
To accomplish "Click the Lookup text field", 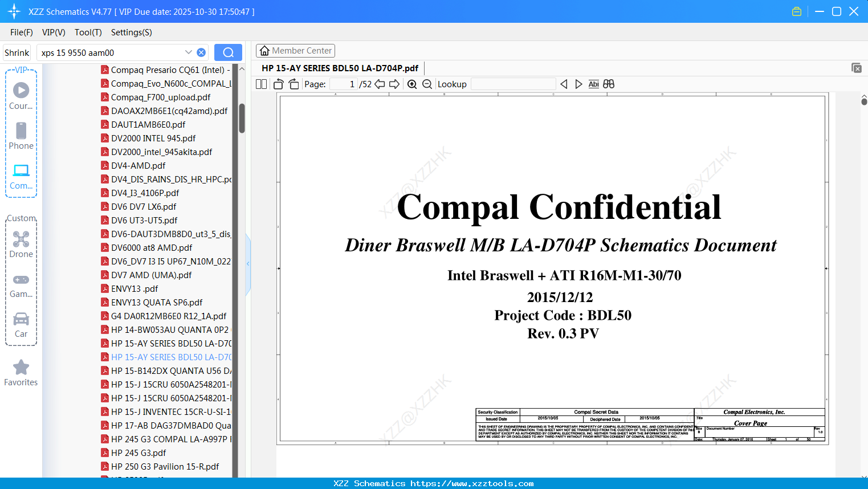I will pyautogui.click(x=513, y=84).
